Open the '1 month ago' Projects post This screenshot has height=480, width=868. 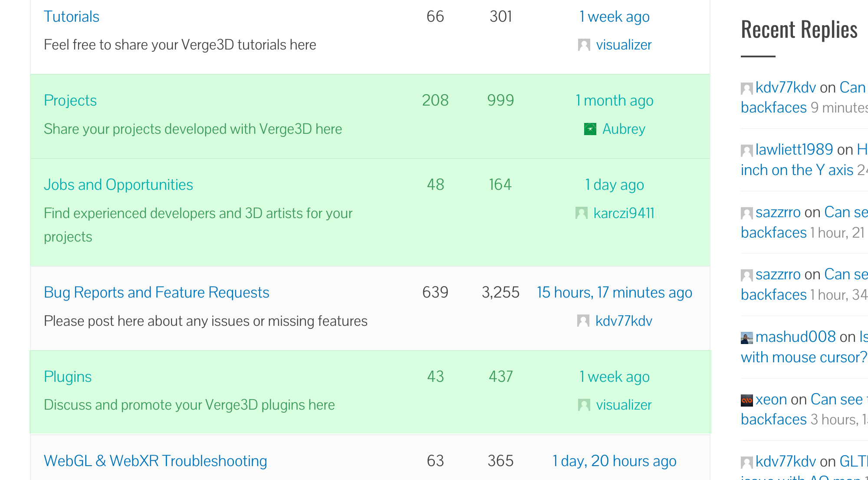(x=615, y=100)
